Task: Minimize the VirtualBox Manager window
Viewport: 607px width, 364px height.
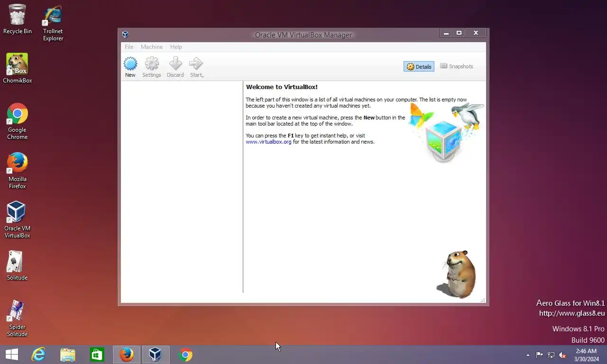Action: click(x=446, y=33)
